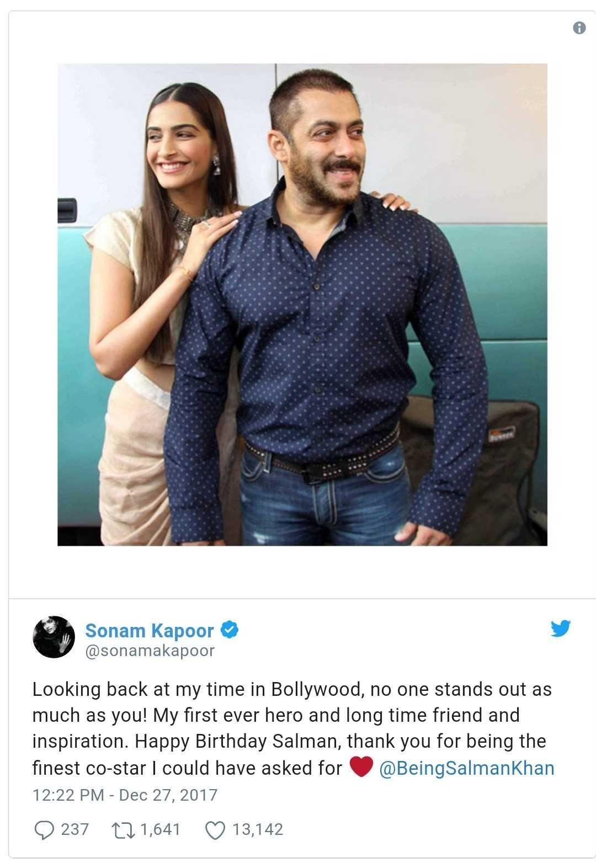Viewport: 596px width, 868px height.
Task: Open the tweet timestamp 12:22 PM - Dec 27, 2017
Action: 125,795
